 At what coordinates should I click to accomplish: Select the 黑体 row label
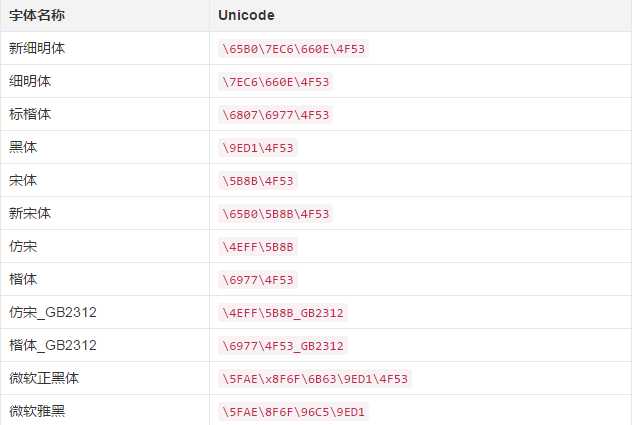[x=23, y=147]
